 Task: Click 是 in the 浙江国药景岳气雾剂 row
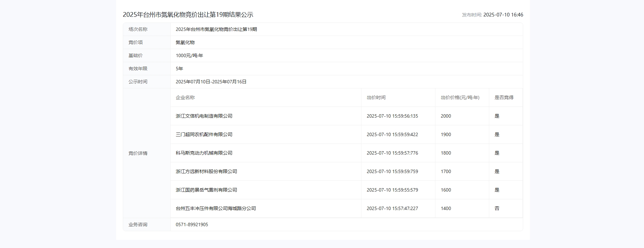point(497,190)
